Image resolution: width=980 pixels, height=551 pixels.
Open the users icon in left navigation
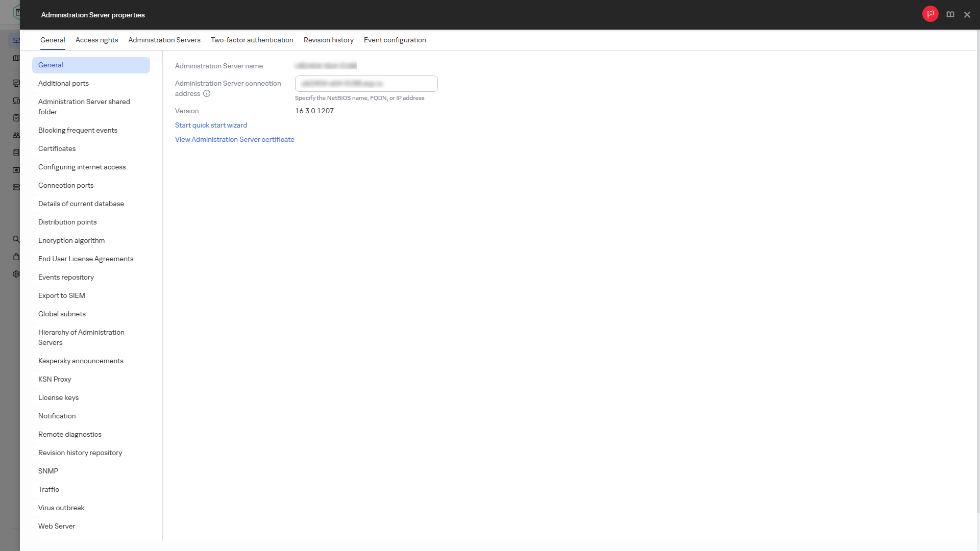click(16, 135)
